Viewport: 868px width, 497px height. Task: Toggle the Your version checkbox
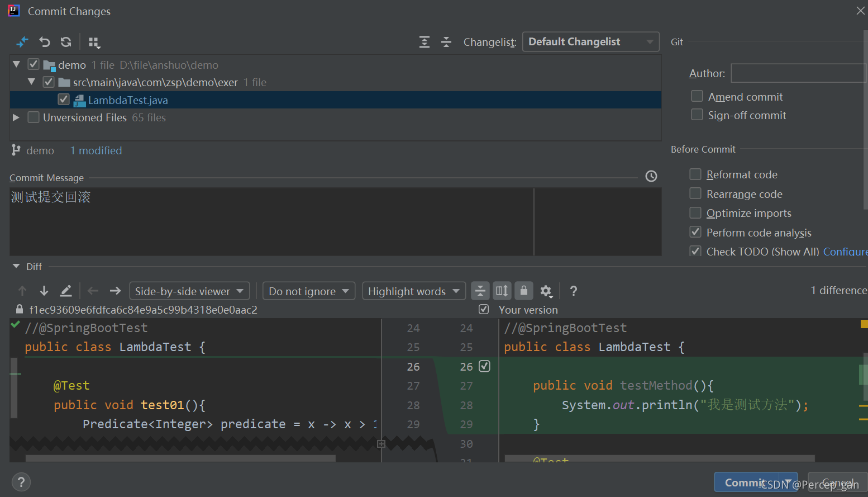[x=484, y=309]
